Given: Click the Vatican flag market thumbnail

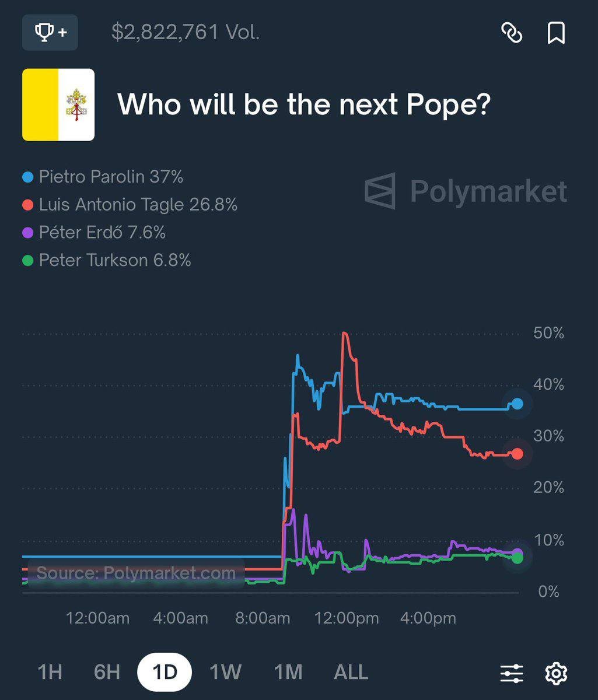Looking at the screenshot, I should (x=58, y=105).
